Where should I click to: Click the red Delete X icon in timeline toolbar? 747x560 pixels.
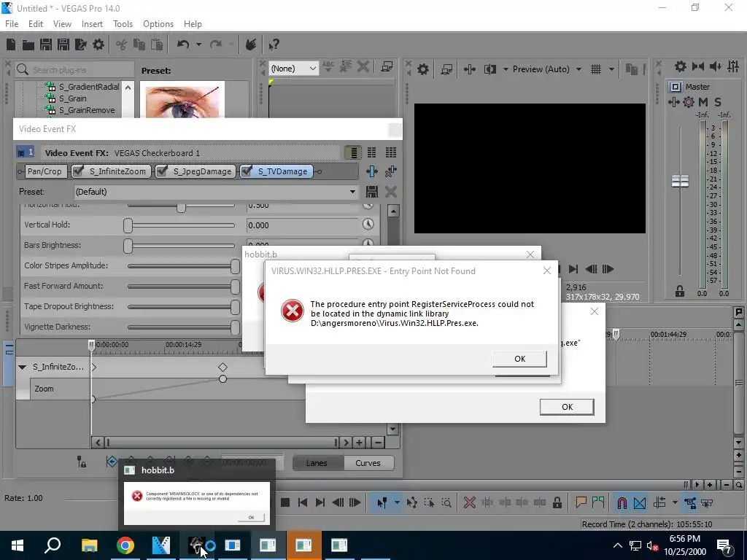pos(470,503)
